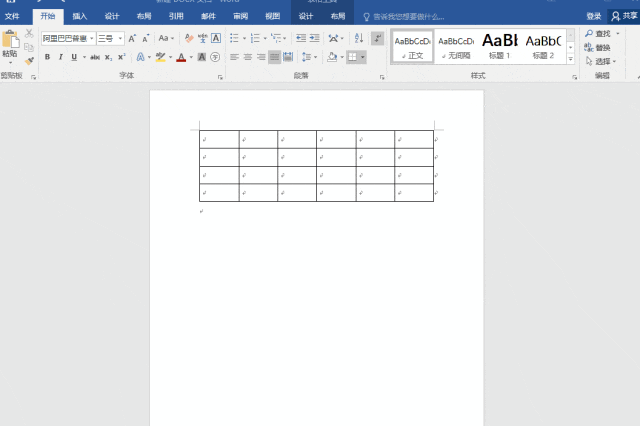This screenshot has width=640, height=426.
Task: Toggle show paragraph marks button
Action: coord(377,38)
